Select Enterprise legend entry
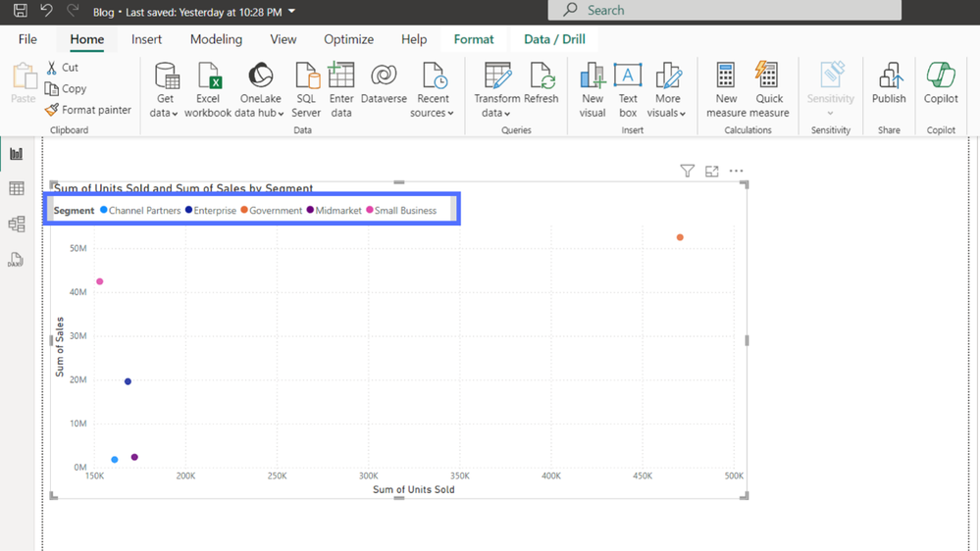980x551 pixels. coord(211,211)
